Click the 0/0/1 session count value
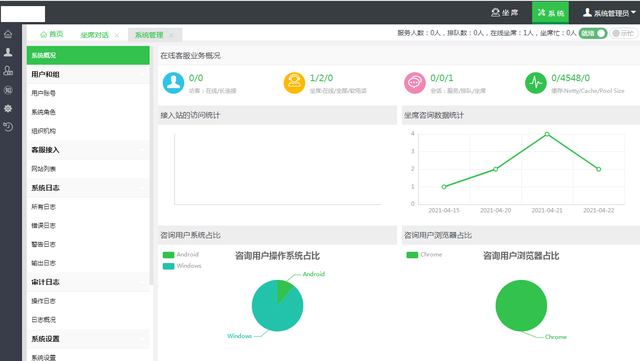 tap(442, 78)
